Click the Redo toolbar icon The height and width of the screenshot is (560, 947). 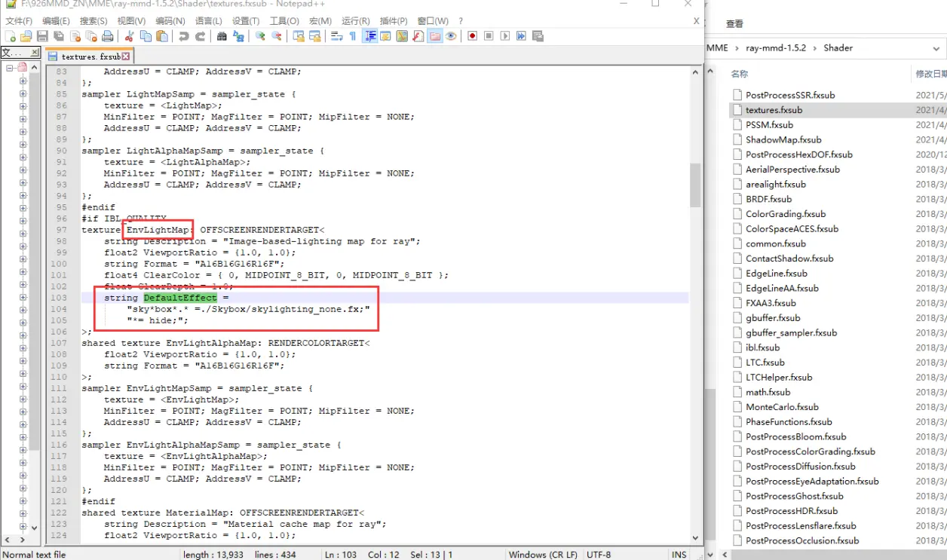pyautogui.click(x=201, y=36)
